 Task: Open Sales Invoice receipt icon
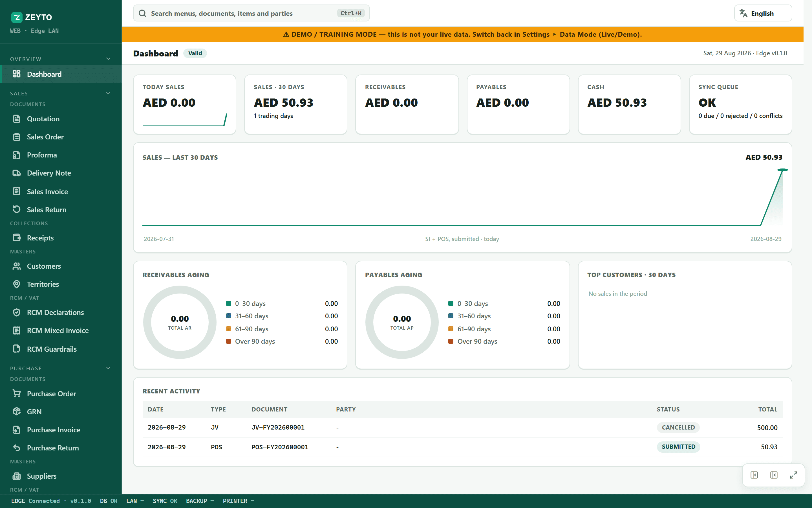click(16, 192)
